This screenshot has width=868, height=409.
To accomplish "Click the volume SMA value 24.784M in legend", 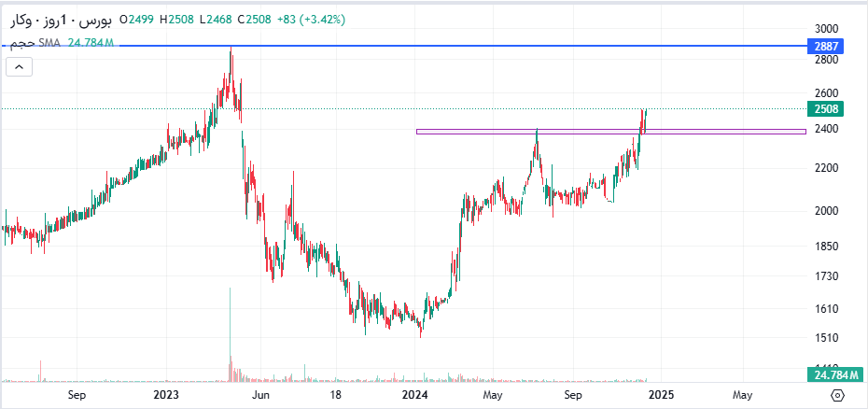I will coord(91,43).
